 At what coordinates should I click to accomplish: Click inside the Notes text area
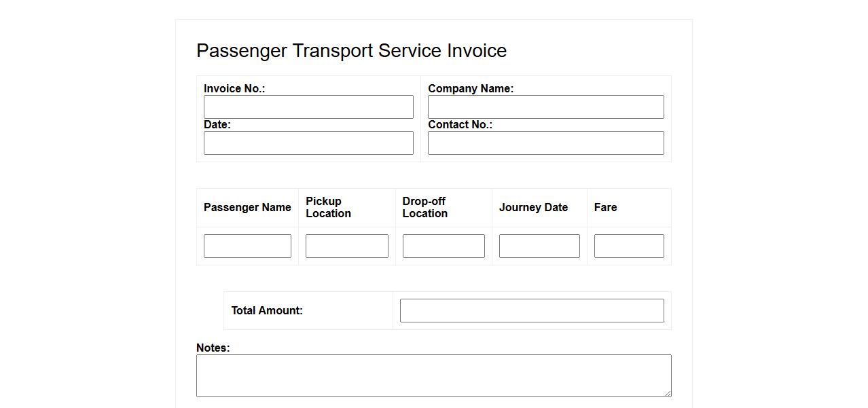[433, 375]
